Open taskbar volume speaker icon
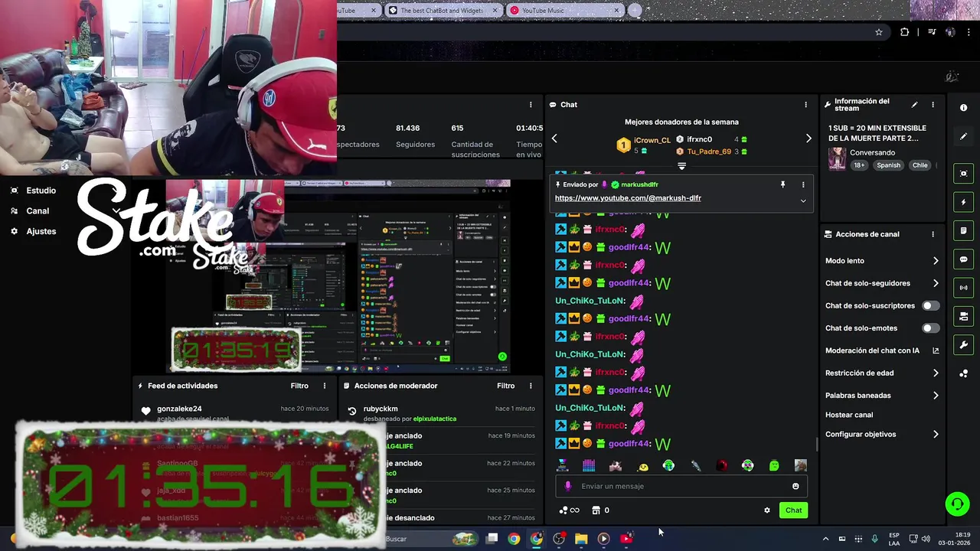 pos(925,539)
